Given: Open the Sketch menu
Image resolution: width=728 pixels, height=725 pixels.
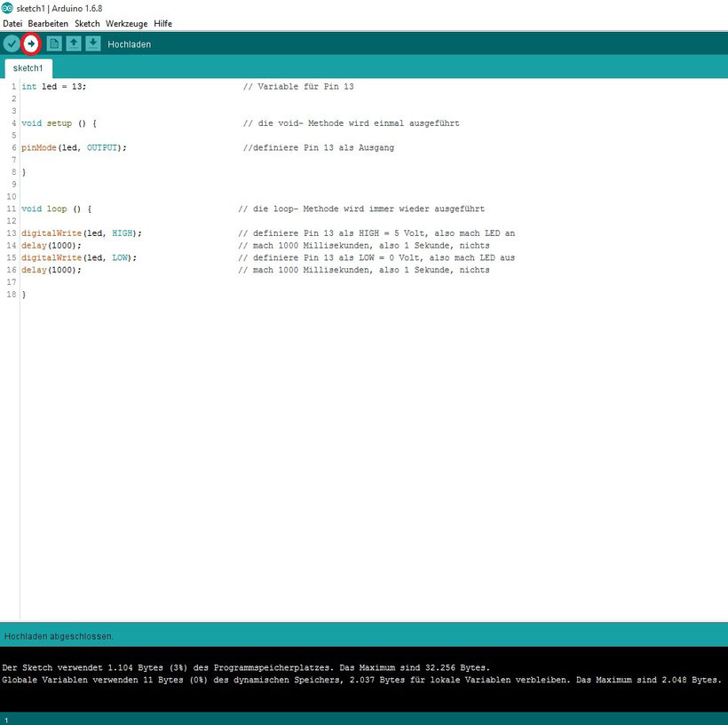Looking at the screenshot, I should (x=87, y=24).
